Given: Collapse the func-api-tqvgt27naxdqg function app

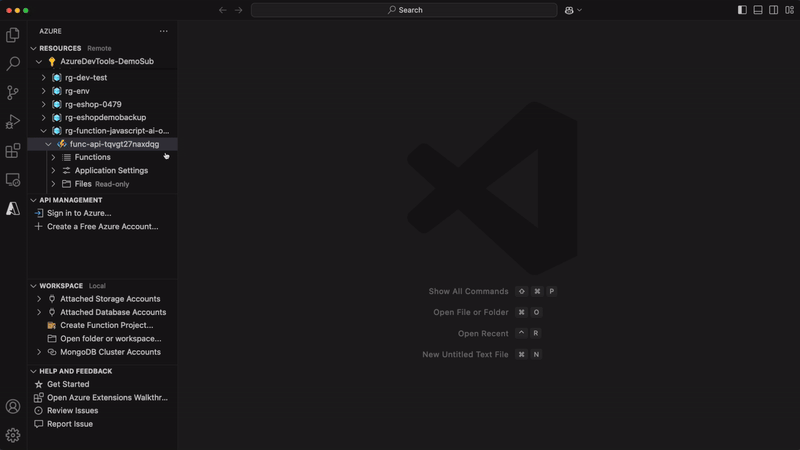Looking at the screenshot, I should coord(48,144).
